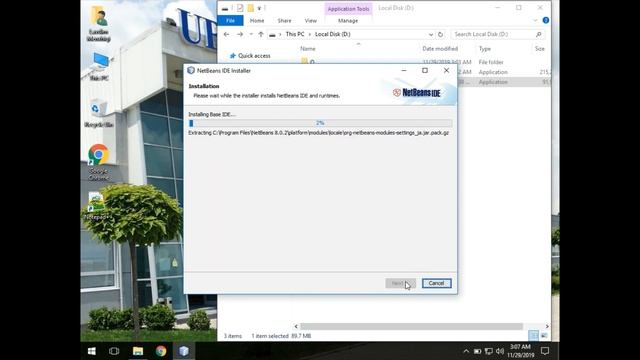
Task: Click Explorer properties quick access icon
Action: 240,8
